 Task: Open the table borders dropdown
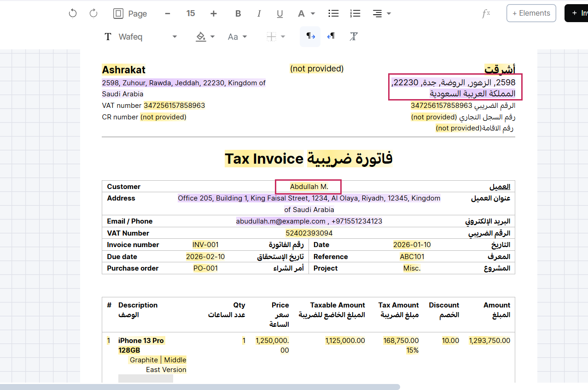coord(276,36)
